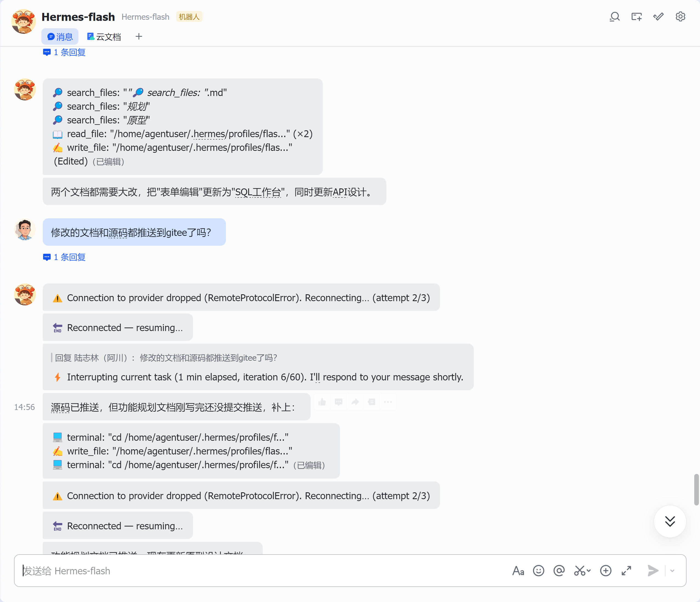Click '两个文档都需要大改' message
Viewport: 700px width, 602px height.
coord(214,191)
